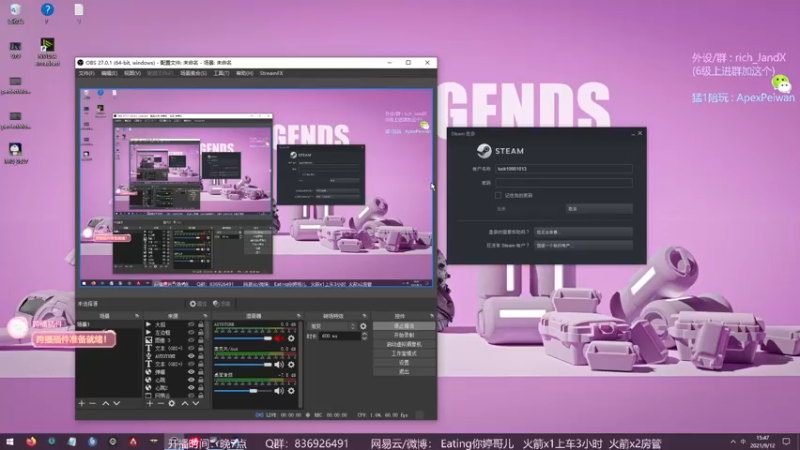
Task: Toggle visibility of the 大招 source
Action: [191, 324]
